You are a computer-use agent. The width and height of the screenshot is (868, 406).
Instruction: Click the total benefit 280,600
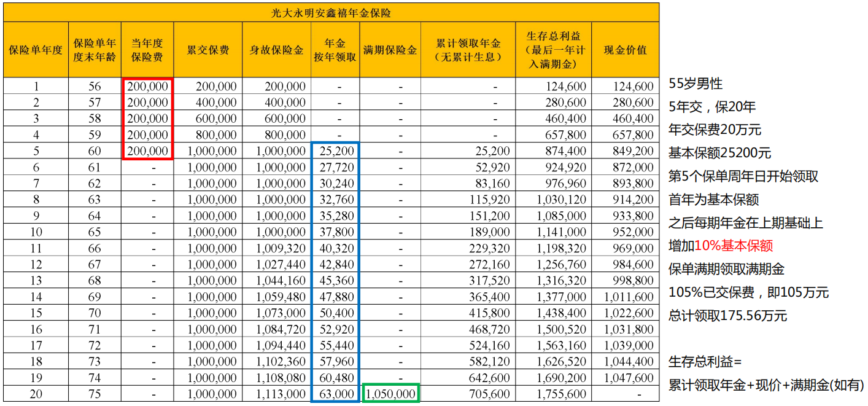566,103
